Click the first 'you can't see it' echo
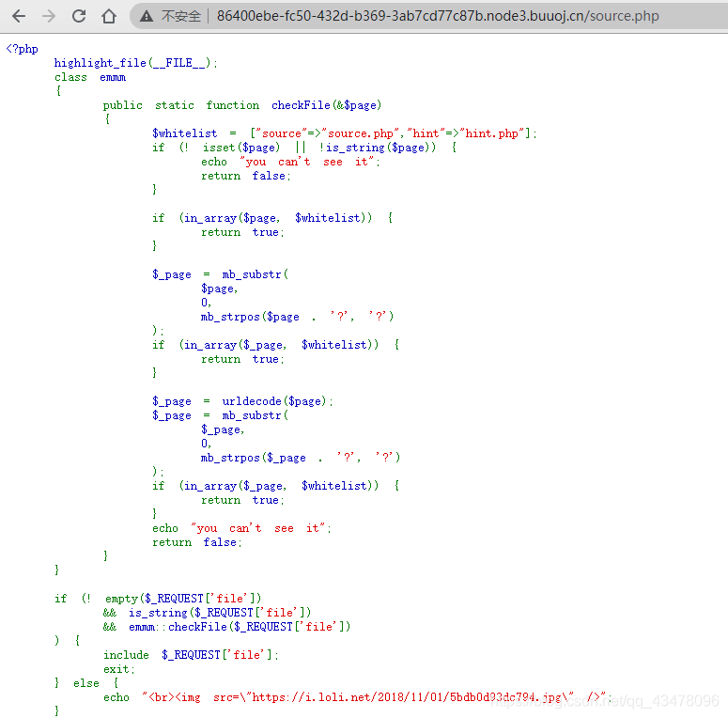 click(290, 162)
